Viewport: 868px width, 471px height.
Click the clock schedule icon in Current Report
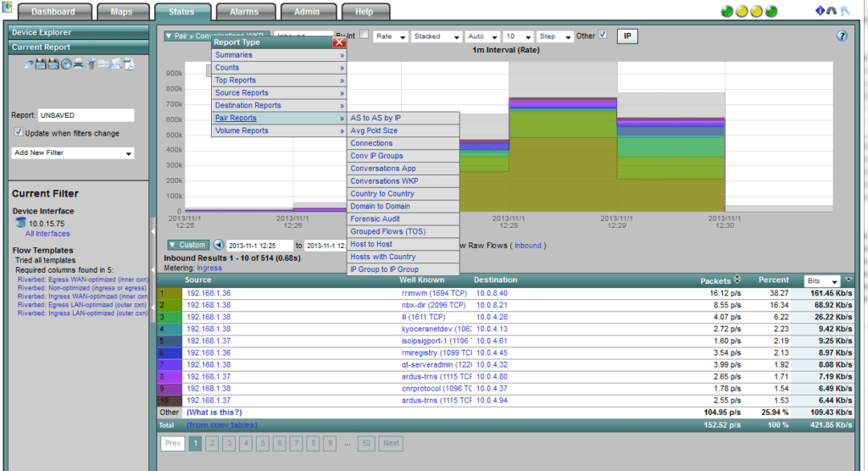click(65, 64)
